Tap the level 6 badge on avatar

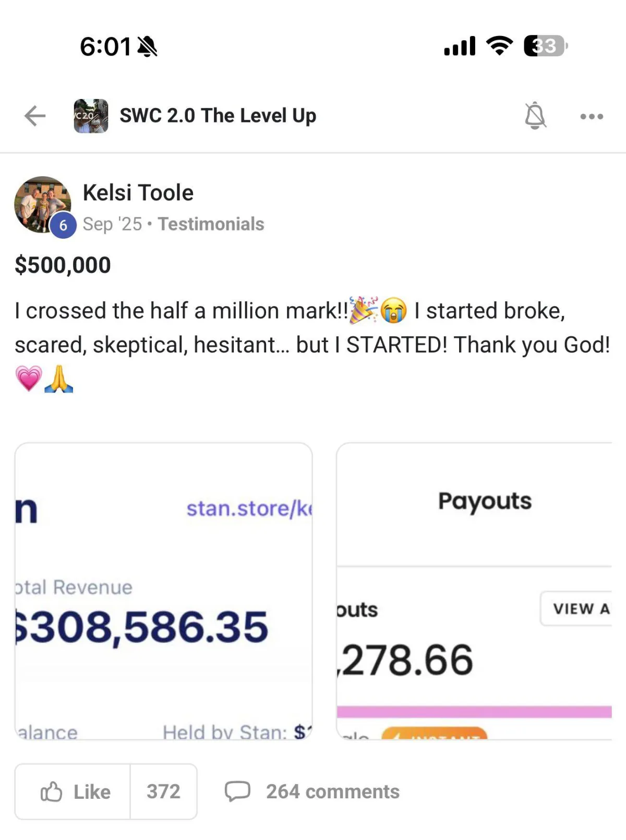point(63,225)
